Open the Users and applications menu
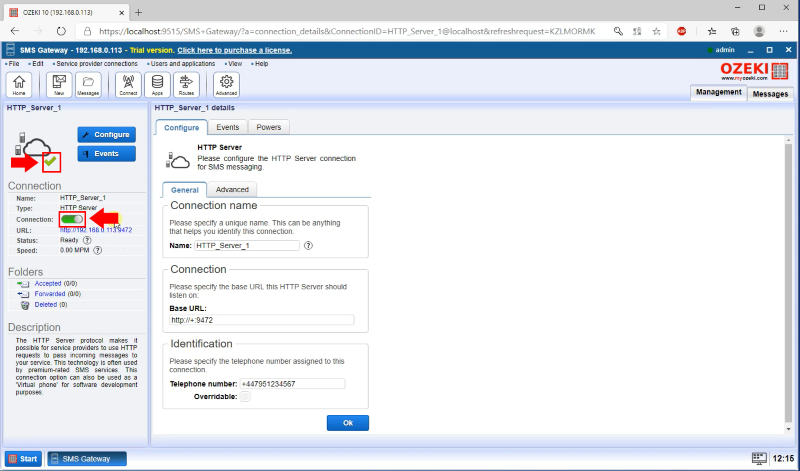Viewport: 800px width, 471px height. (181, 64)
